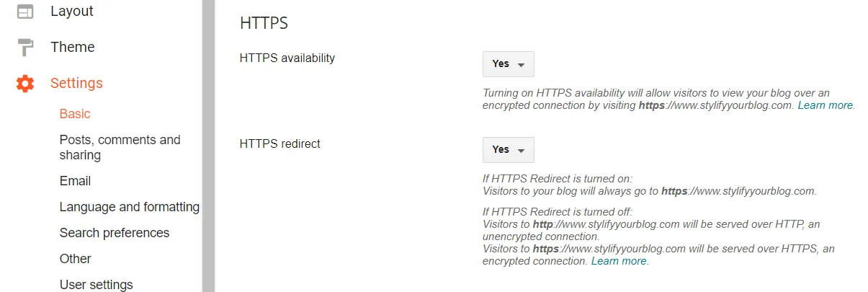
Task: Go to Email settings
Action: 75,181
